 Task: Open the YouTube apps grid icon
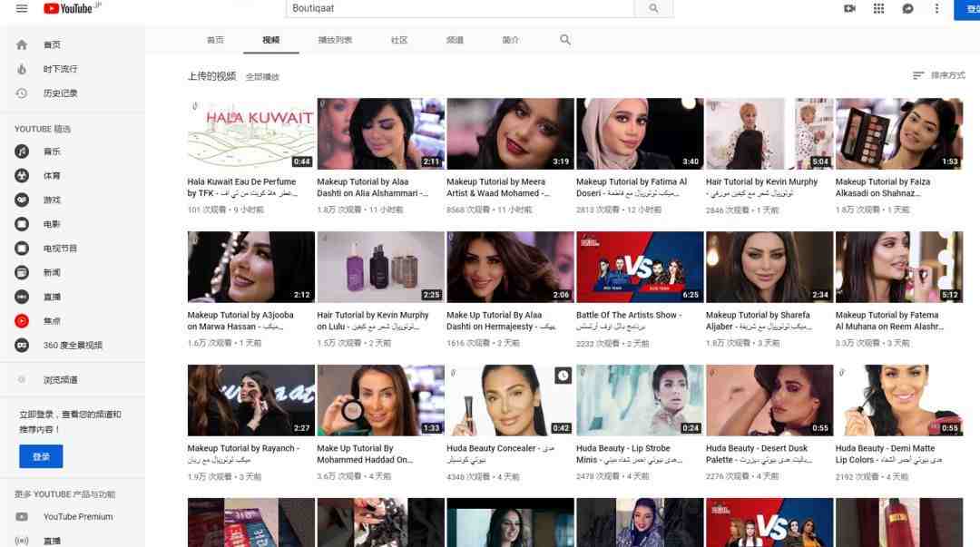click(878, 8)
